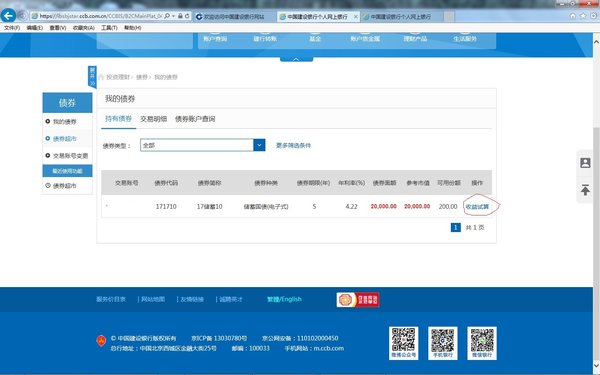Open the 收藏夹(A) menu
Viewport: 600px width, 375px height.
click(83, 28)
